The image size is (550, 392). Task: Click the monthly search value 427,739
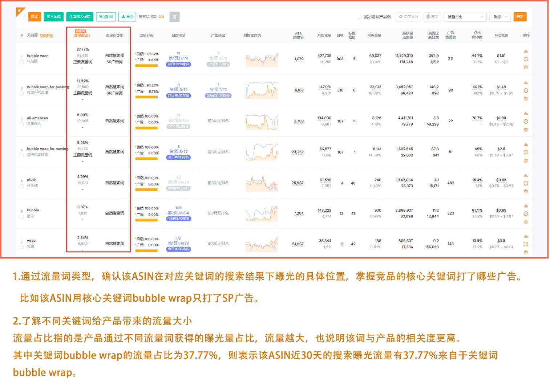point(324,56)
